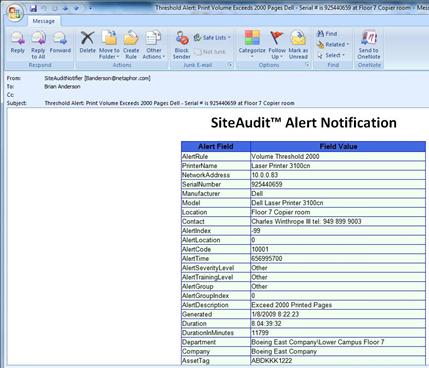Select AlertCode value 10001
The image size is (429, 368).
[260, 249]
